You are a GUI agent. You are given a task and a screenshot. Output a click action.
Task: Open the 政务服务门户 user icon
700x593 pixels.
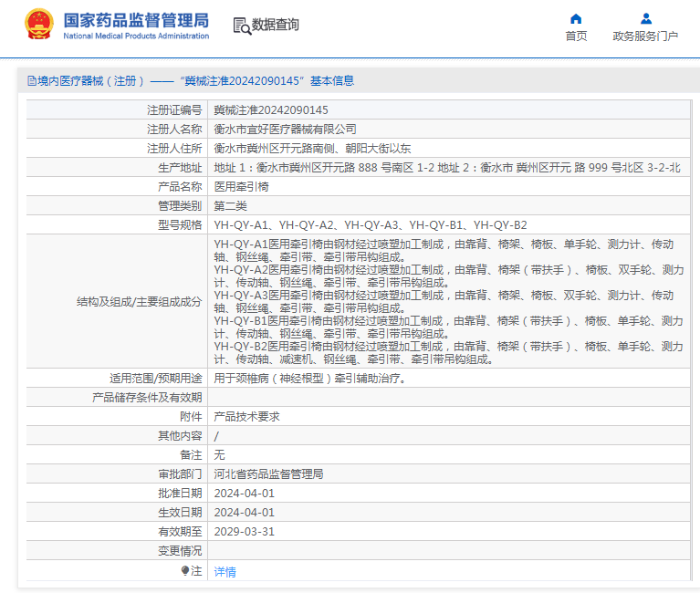645,19
